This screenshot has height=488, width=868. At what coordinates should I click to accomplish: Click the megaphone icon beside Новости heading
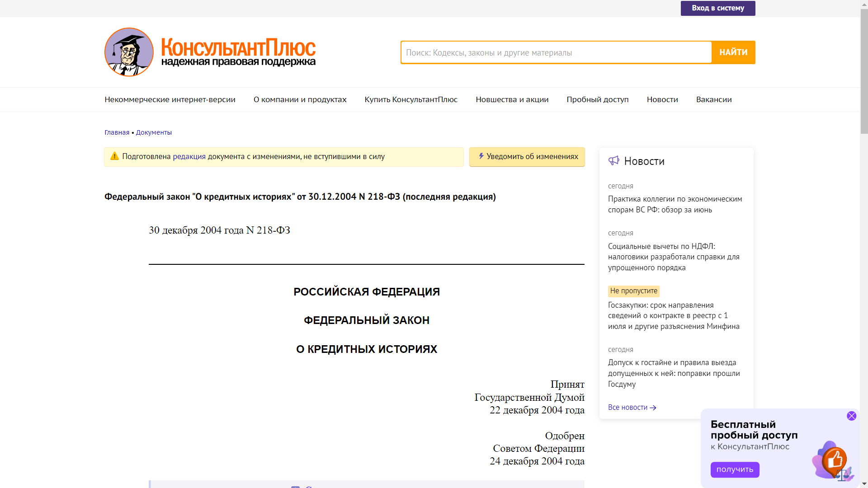[x=614, y=160]
